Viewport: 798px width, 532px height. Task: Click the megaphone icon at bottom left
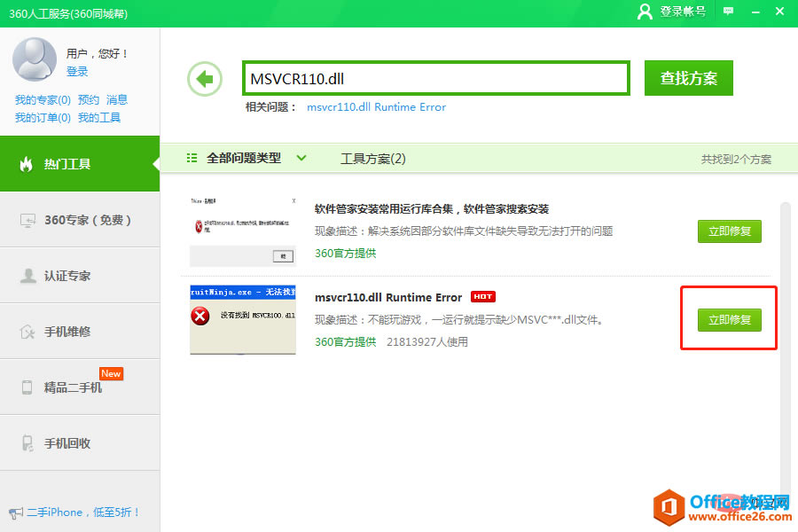(x=16, y=512)
